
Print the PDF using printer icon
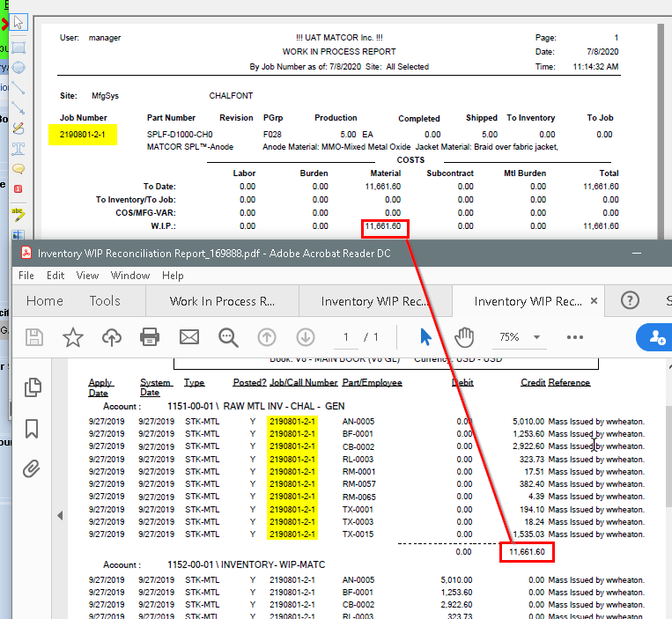(150, 337)
